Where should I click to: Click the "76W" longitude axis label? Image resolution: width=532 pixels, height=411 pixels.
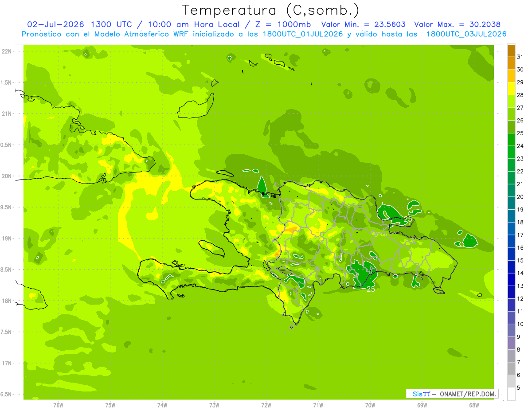58,405
